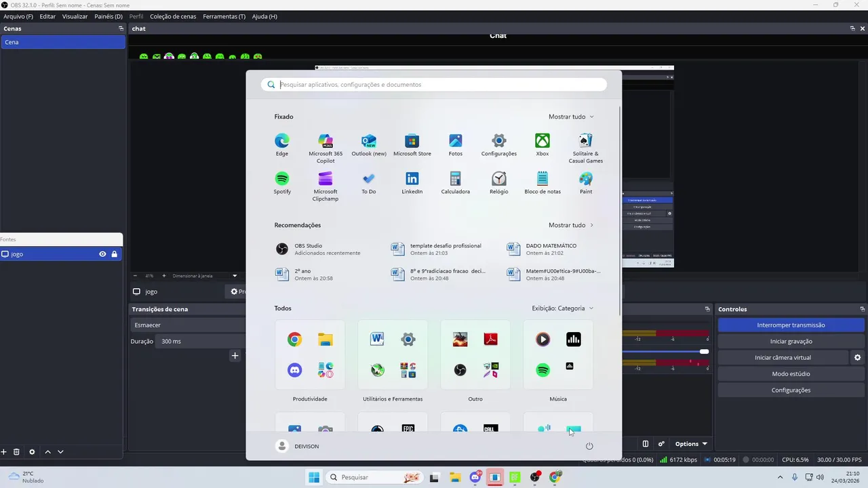868x488 pixels.
Task: Open Microsoft Clipchamp
Action: pos(325,186)
